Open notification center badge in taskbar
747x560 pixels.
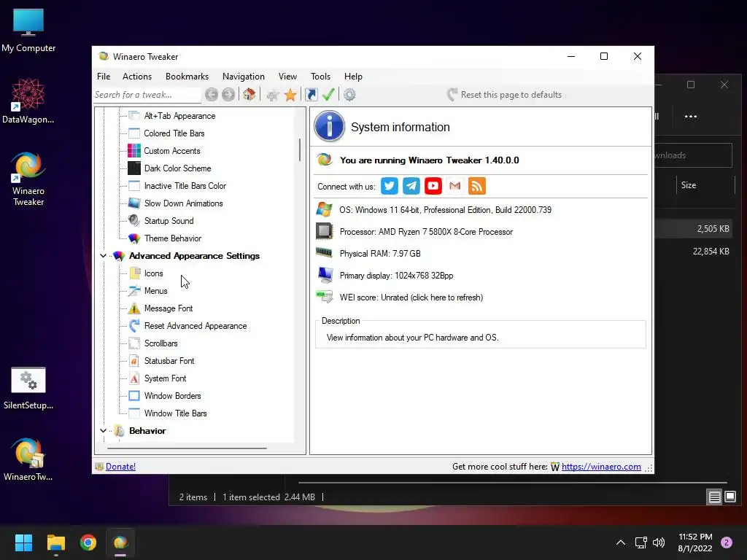point(727,542)
